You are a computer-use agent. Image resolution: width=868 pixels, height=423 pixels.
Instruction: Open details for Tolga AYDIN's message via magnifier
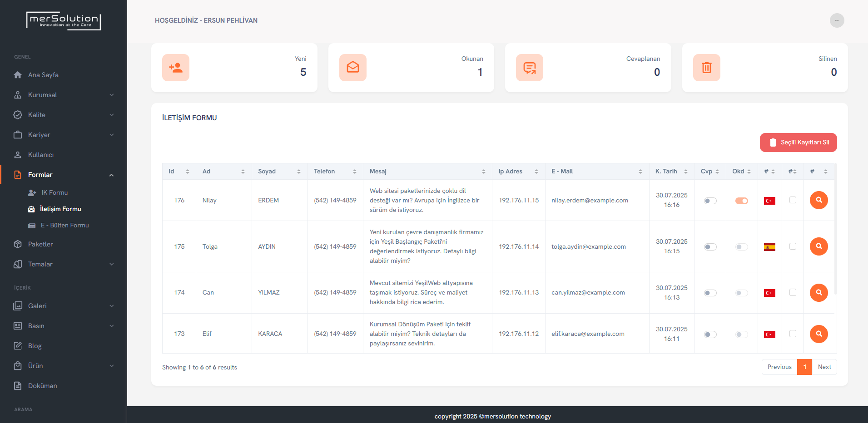click(818, 246)
